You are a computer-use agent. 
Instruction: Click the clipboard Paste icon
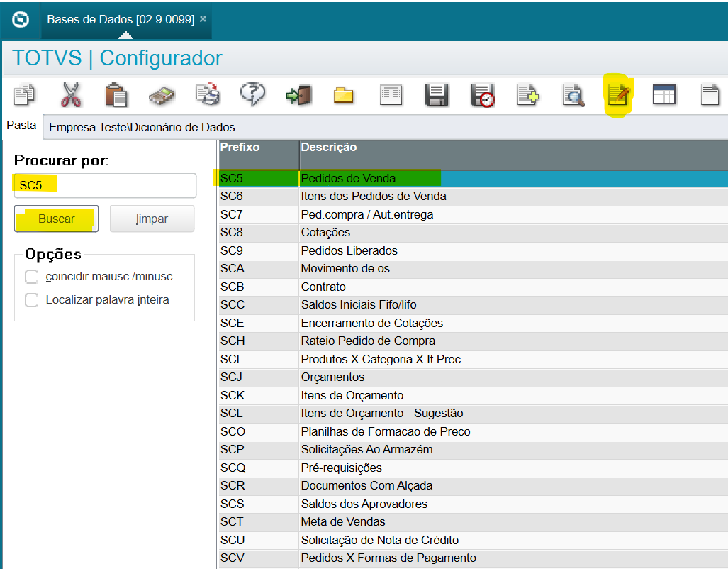pos(116,94)
